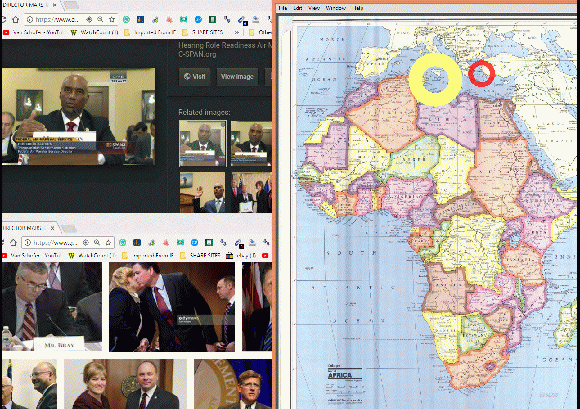This screenshot has width=580, height=409.
Task: Click the magnifier zoom icon in the upper browser's address bar
Action: (x=100, y=19)
